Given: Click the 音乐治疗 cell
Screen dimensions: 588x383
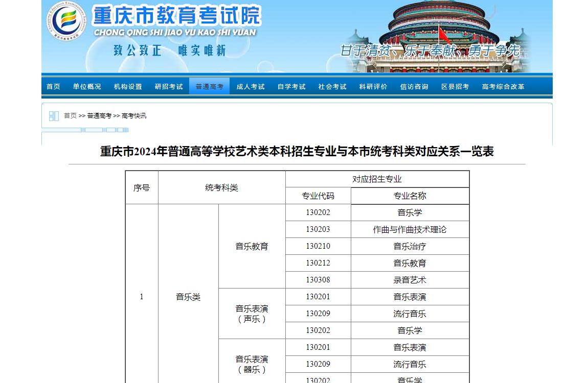Looking at the screenshot, I should coord(410,246).
